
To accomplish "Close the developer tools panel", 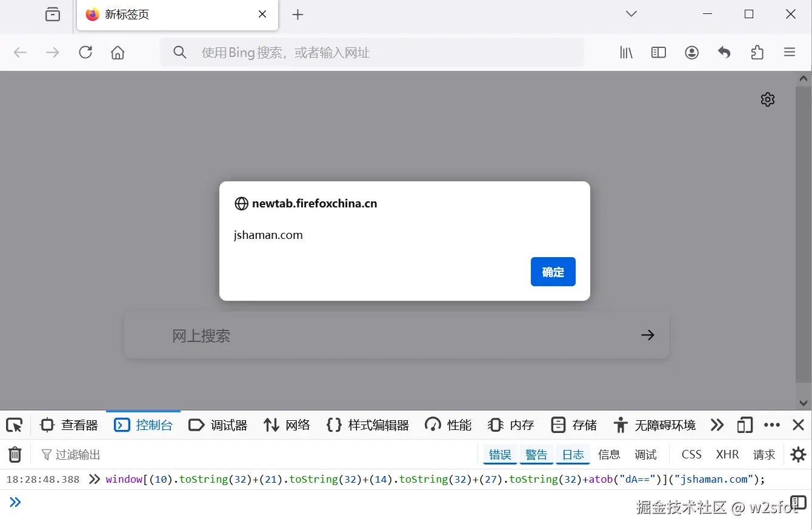I will point(799,425).
